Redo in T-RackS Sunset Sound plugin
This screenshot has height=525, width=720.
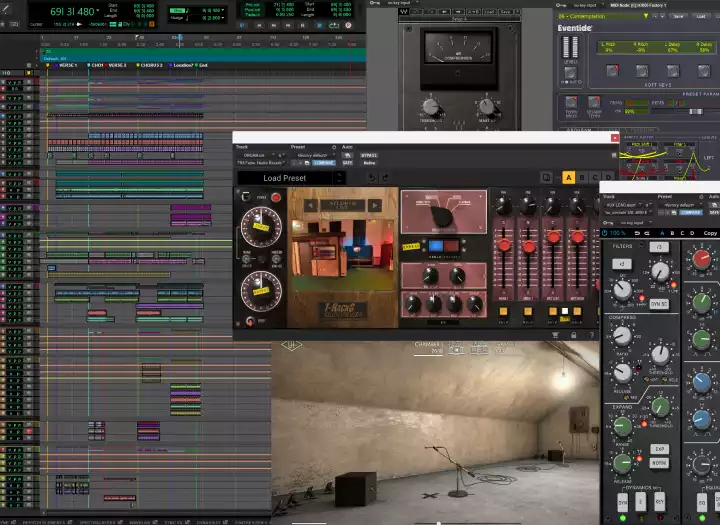click(x=385, y=178)
